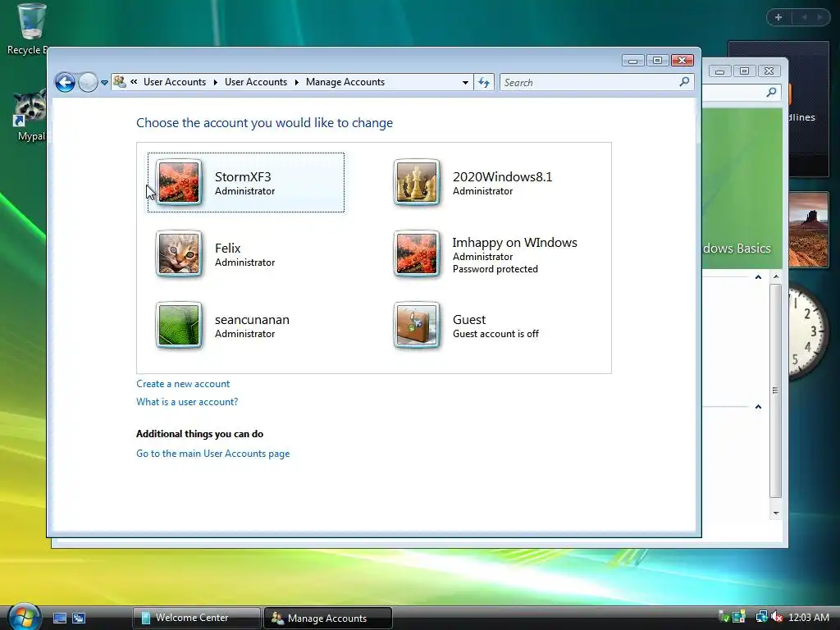Click Switch between windows in Quick Launch

[x=79, y=619]
